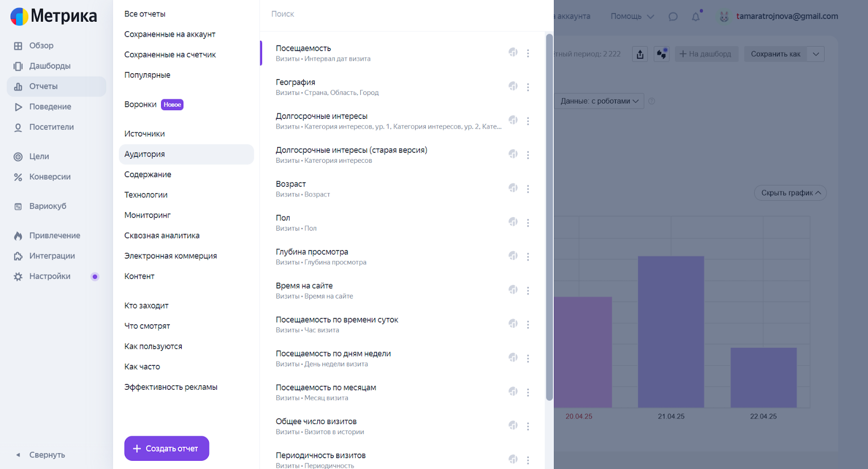Expand the Сохранить как dropdown arrow
This screenshot has height=469, width=868.
point(816,54)
